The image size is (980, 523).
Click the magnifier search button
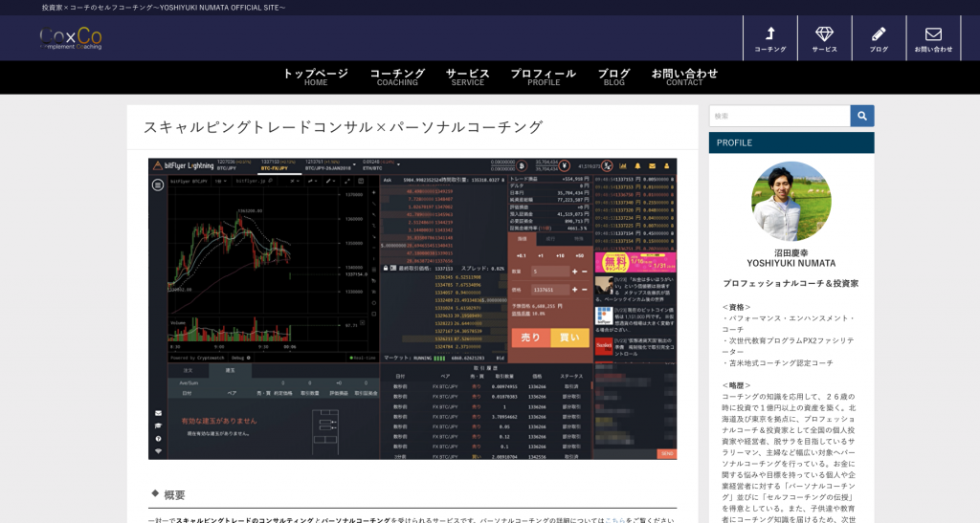point(862,116)
